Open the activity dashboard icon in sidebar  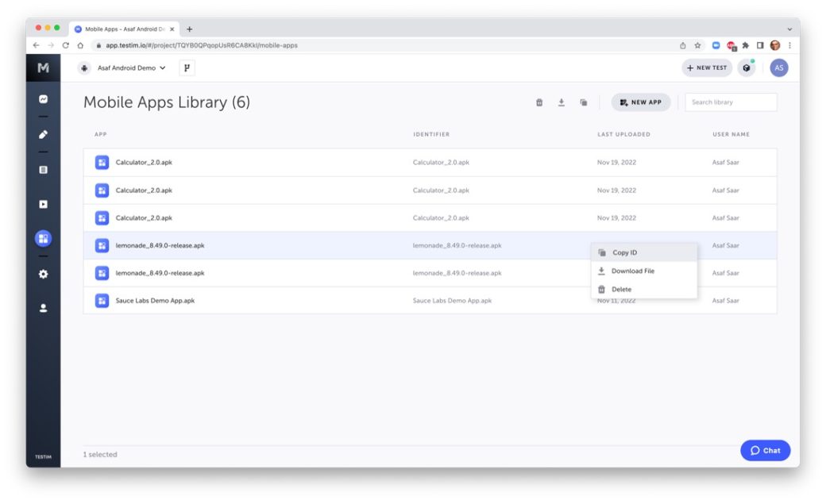tap(43, 99)
